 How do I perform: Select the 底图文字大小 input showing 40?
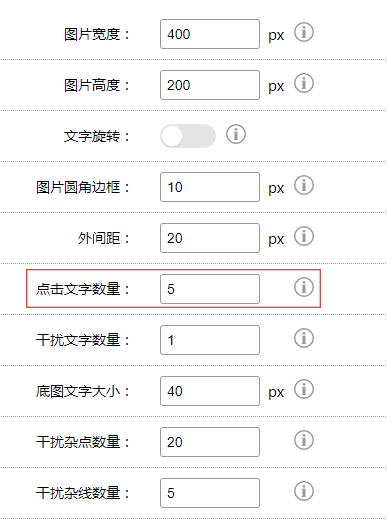(x=210, y=391)
